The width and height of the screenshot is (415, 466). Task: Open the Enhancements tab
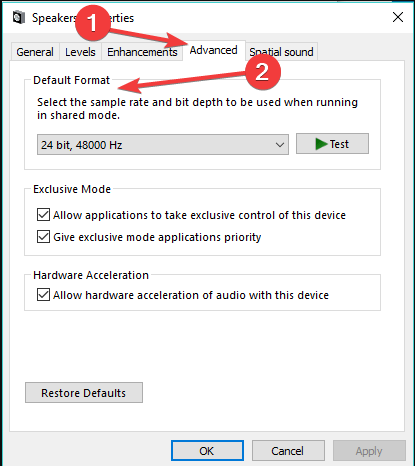coord(142,52)
